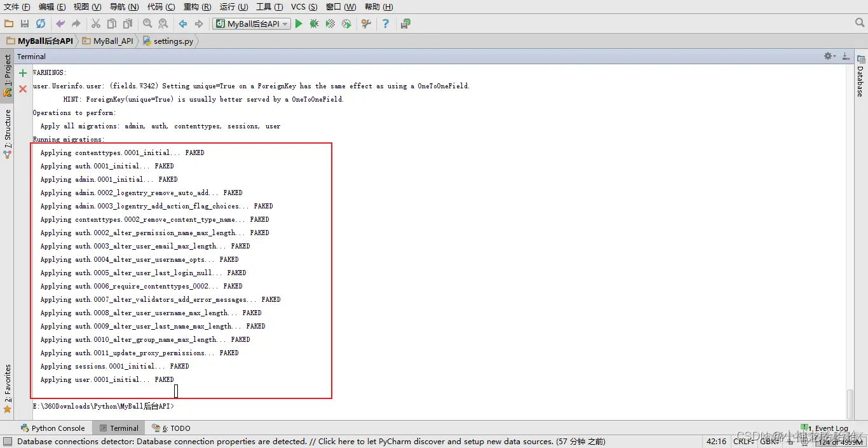The height and width of the screenshot is (448, 868).
Task: Open the 窗口 (W) menu
Action: click(x=341, y=7)
